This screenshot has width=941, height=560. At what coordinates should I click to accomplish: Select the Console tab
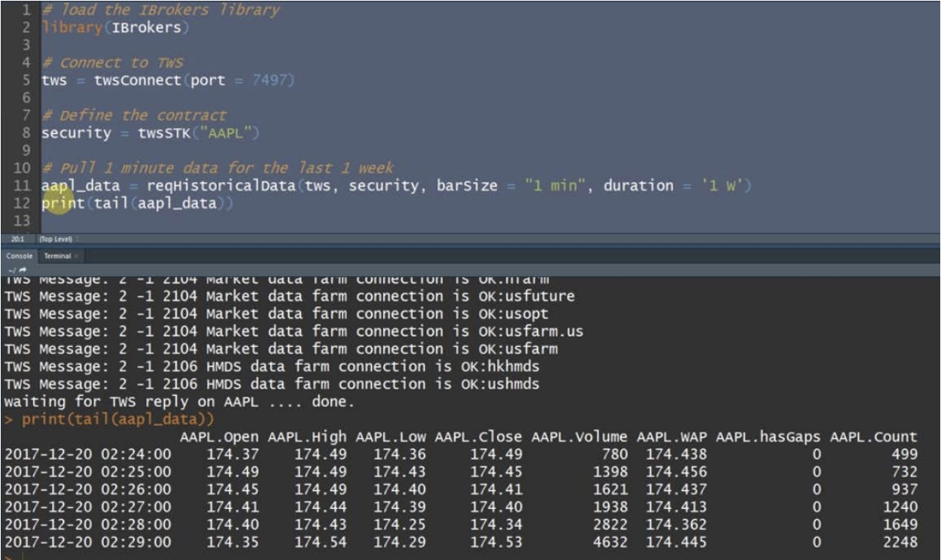point(20,255)
